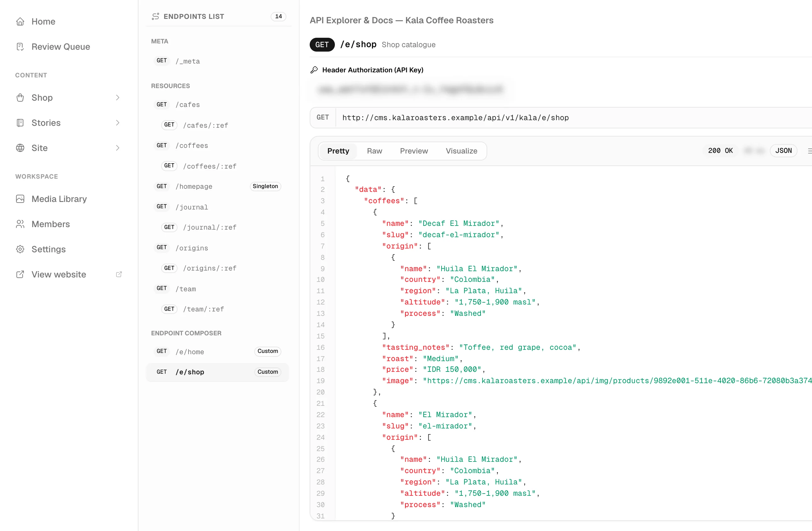
Task: Select the /e/home custom endpoint
Action: tap(217, 352)
